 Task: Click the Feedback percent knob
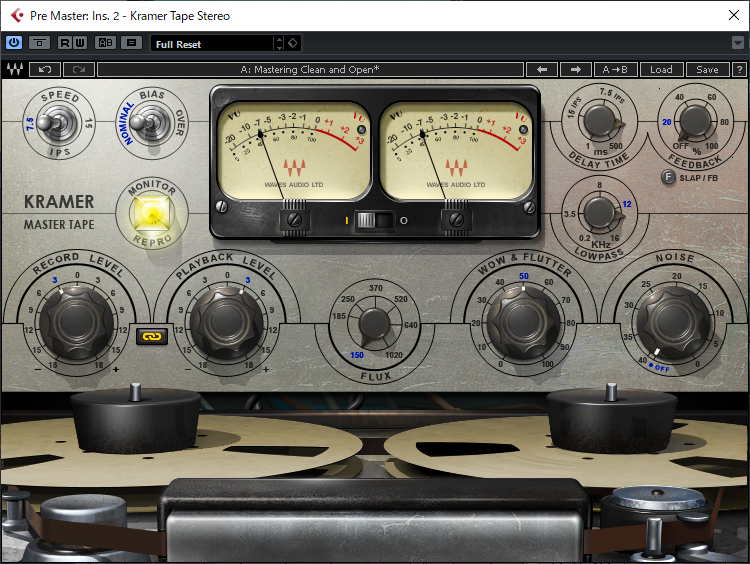coord(695,122)
